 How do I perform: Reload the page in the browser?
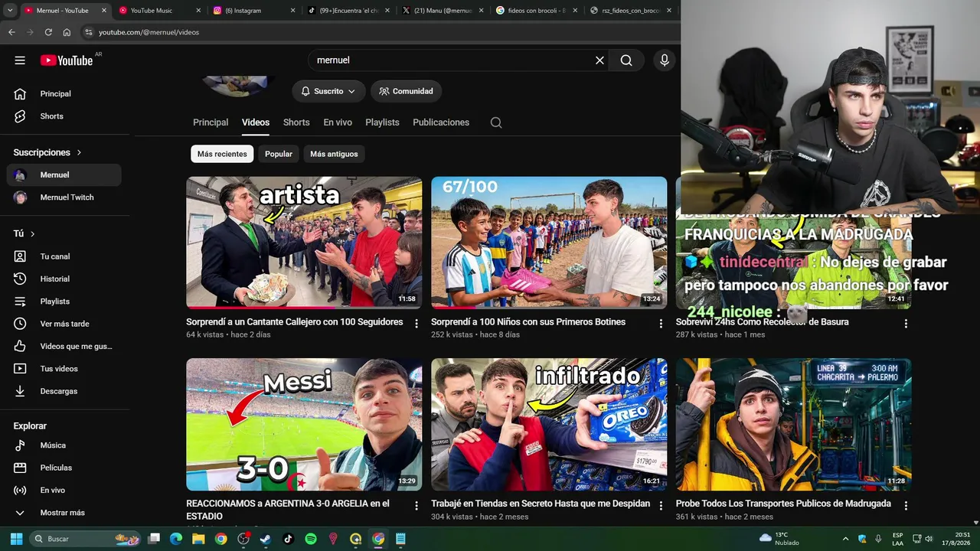coord(48,32)
